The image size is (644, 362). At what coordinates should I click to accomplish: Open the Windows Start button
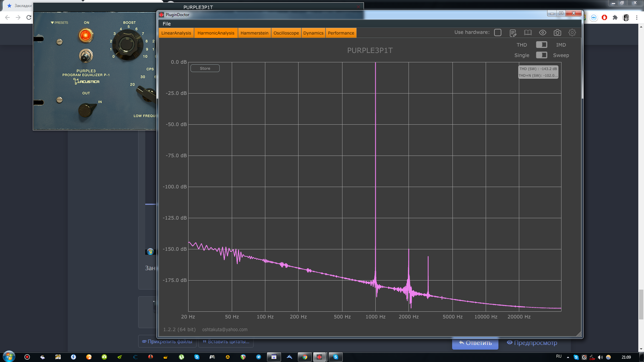[9, 357]
